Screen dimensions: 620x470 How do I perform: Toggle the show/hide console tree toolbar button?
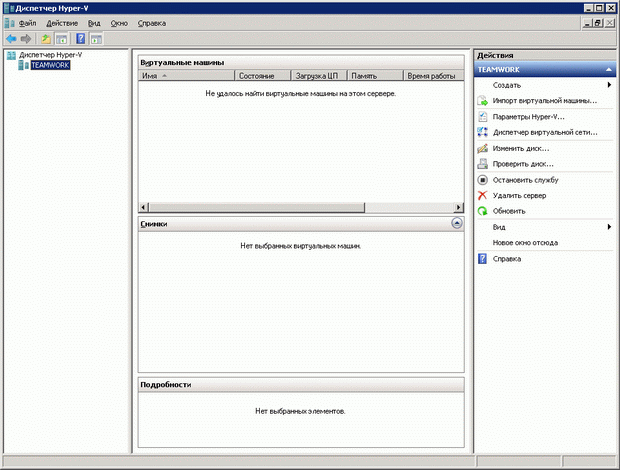(61, 38)
